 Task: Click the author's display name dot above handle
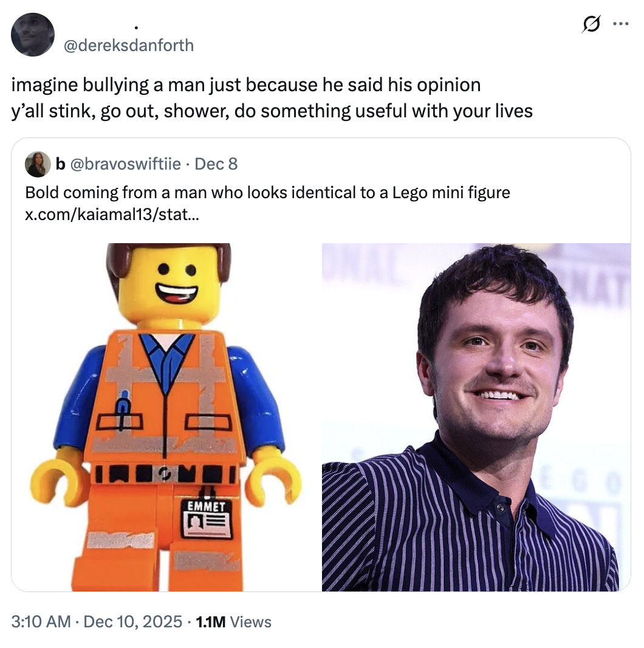point(136,28)
